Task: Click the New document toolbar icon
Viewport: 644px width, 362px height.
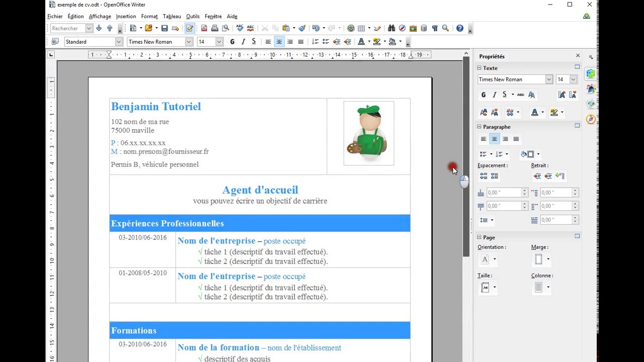Action: [133, 28]
